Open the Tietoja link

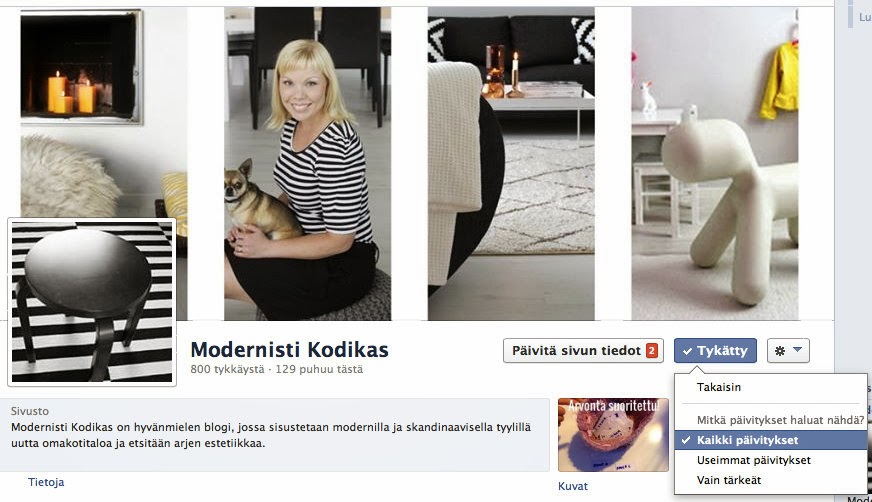[x=46, y=482]
